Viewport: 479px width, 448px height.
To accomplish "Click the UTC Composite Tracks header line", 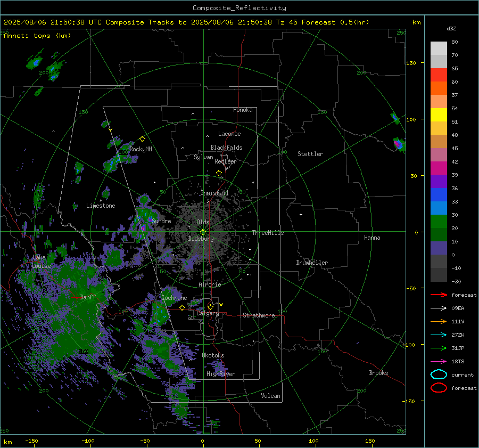I will pyautogui.click(x=186, y=22).
